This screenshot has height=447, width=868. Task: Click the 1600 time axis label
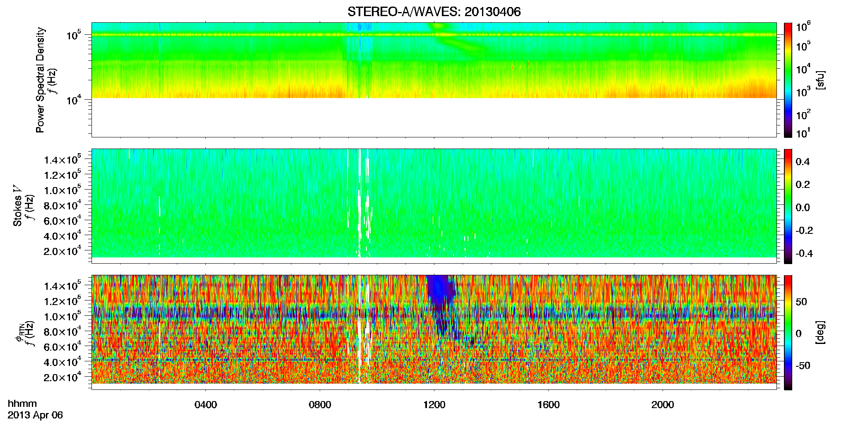coord(549,405)
